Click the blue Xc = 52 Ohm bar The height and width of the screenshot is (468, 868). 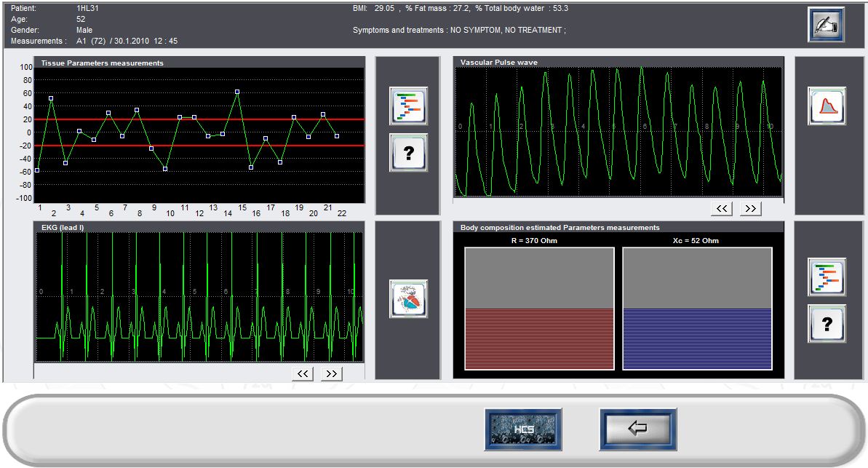click(697, 338)
